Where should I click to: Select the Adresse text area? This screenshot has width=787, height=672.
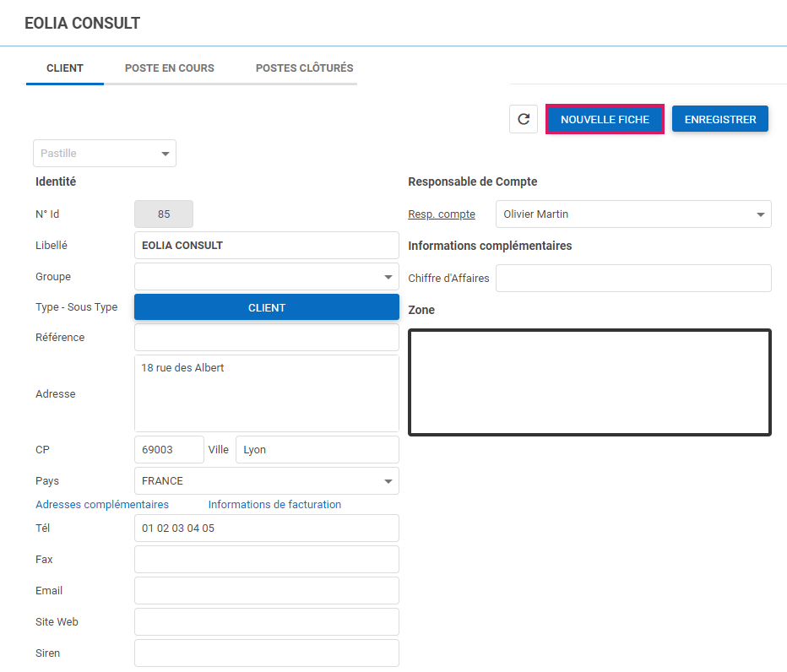266,393
